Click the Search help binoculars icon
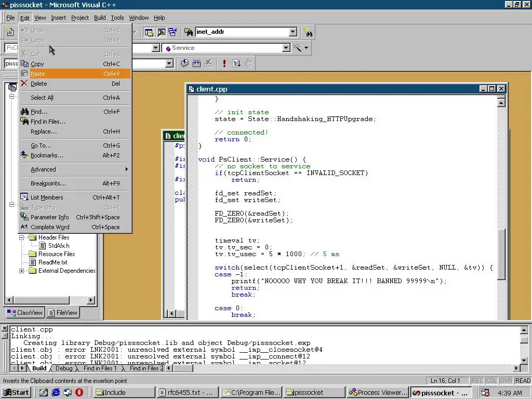532x399 pixels. 308,33
